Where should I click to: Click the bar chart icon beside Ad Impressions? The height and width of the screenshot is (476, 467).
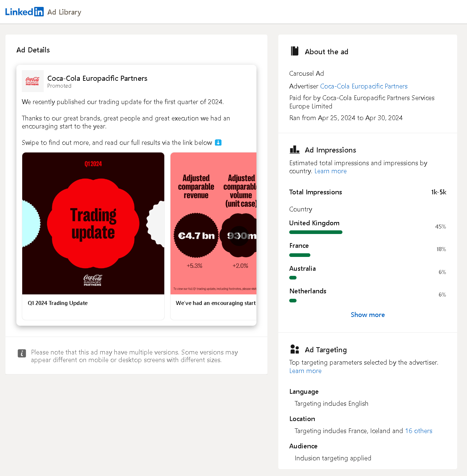pyautogui.click(x=294, y=149)
